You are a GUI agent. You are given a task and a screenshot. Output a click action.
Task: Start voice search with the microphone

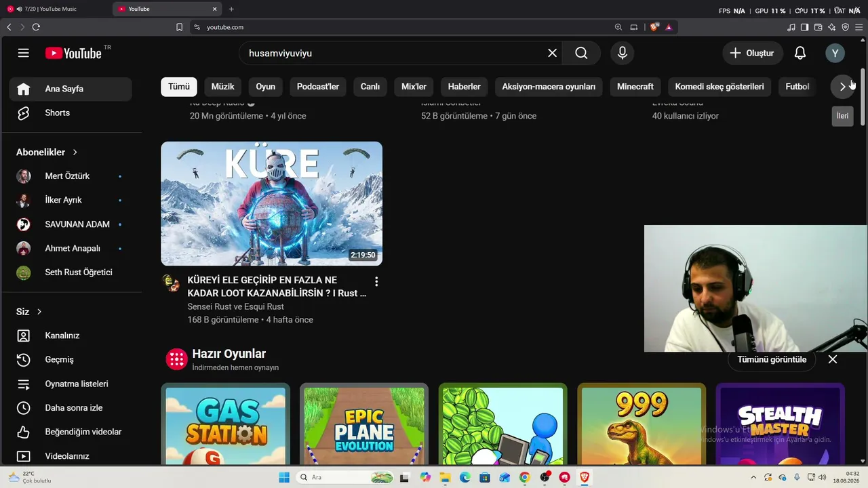click(622, 53)
